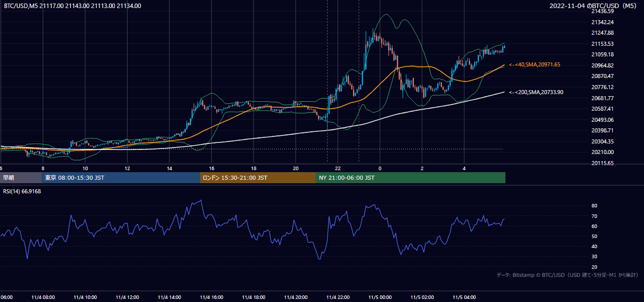This screenshot has width=644, height=302.
Task: Select the ロンドン 15:30-21:00 JST session bar
Action: tap(258, 178)
